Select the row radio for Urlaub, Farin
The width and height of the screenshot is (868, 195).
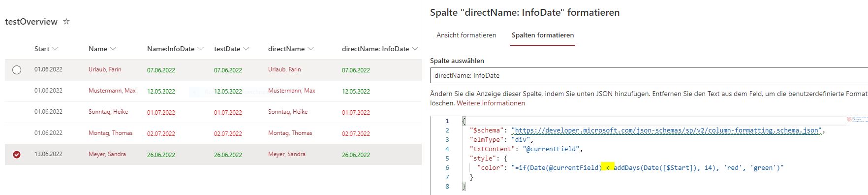click(x=17, y=70)
